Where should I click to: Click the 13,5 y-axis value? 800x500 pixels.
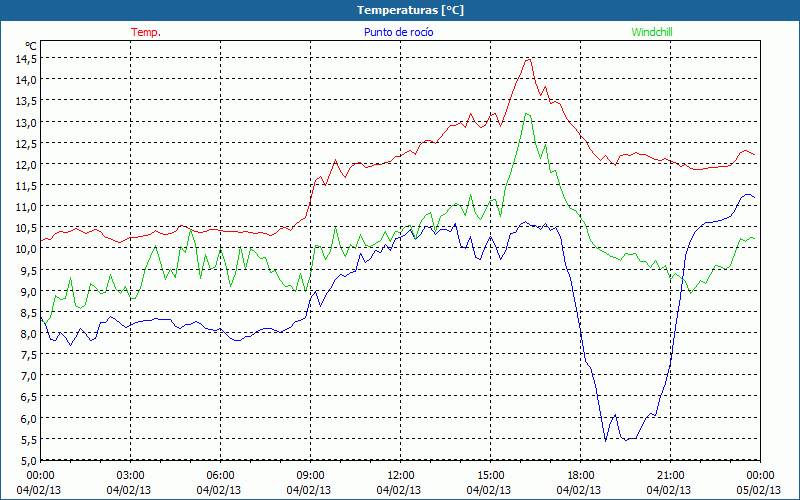pyautogui.click(x=26, y=101)
